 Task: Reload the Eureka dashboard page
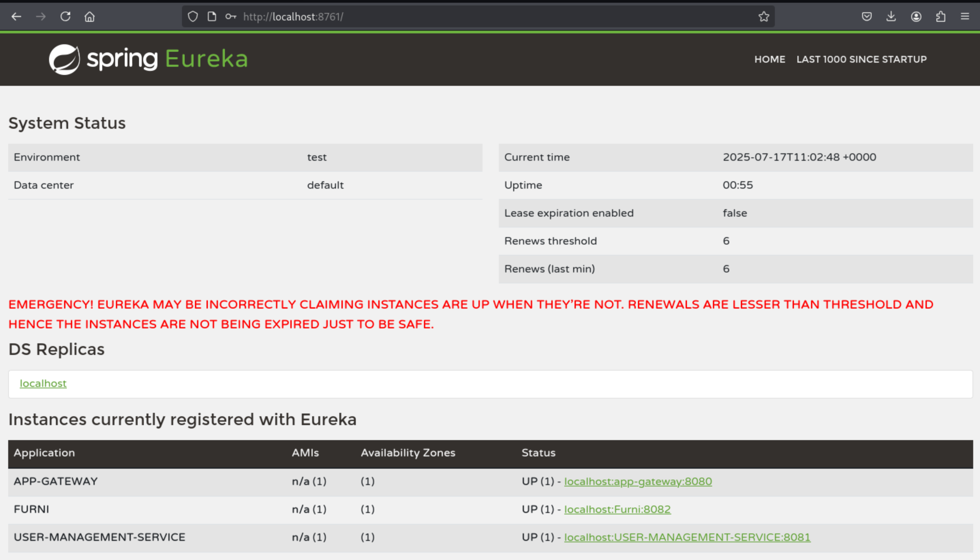point(65,17)
